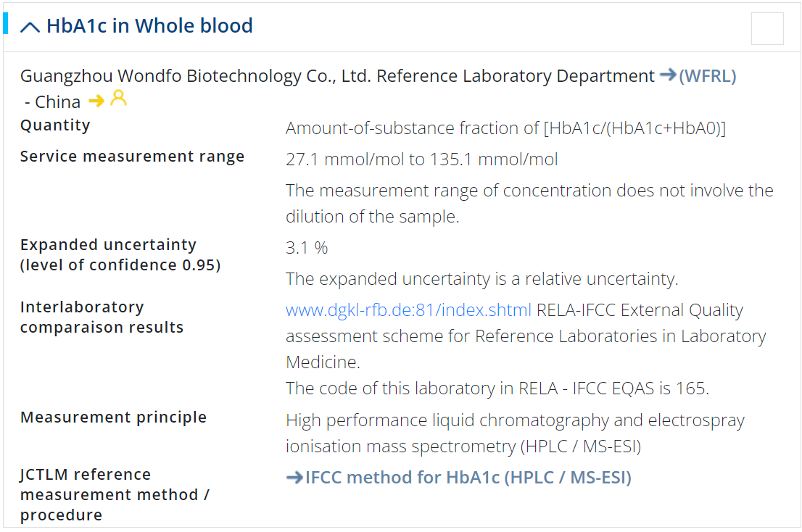
Task: Click the Amount-of-substance fraction quantity text
Action: click(x=505, y=128)
